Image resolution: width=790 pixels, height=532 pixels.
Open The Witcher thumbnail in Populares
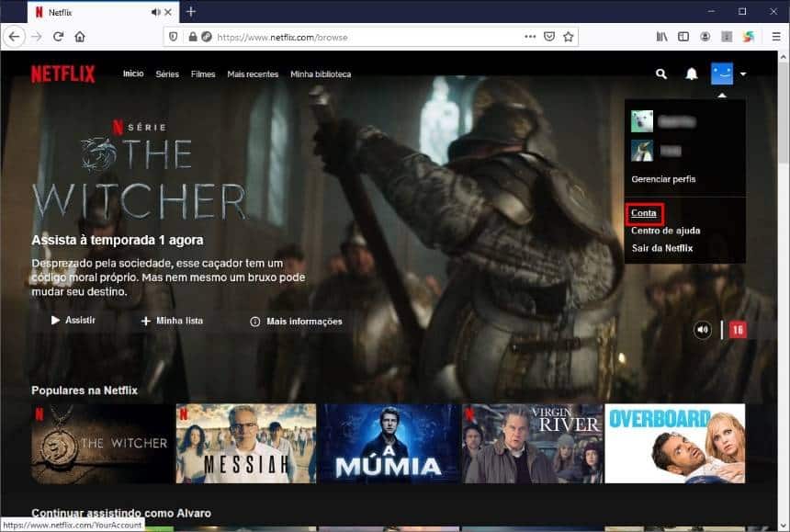[102, 443]
